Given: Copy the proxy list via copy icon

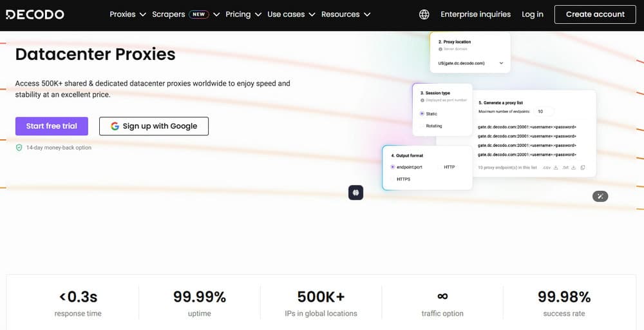Looking at the screenshot, I should tap(583, 168).
